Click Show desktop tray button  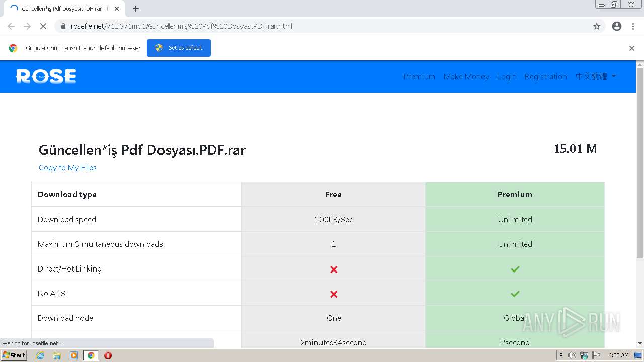pyautogui.click(x=638, y=355)
